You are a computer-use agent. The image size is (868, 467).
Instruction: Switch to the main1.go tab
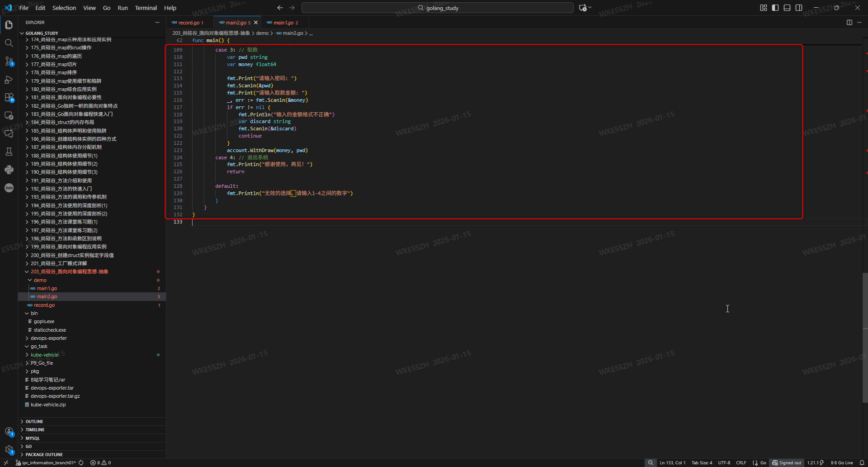(283, 23)
